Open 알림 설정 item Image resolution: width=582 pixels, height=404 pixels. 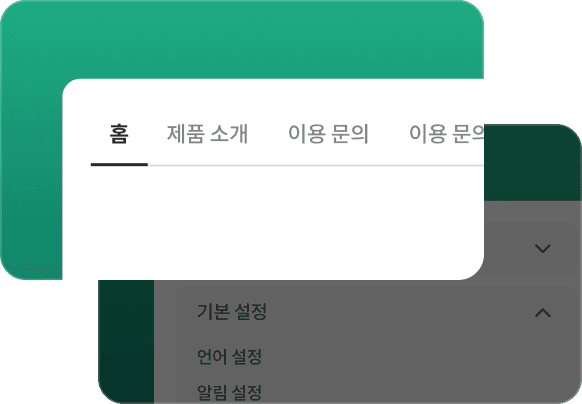(229, 392)
